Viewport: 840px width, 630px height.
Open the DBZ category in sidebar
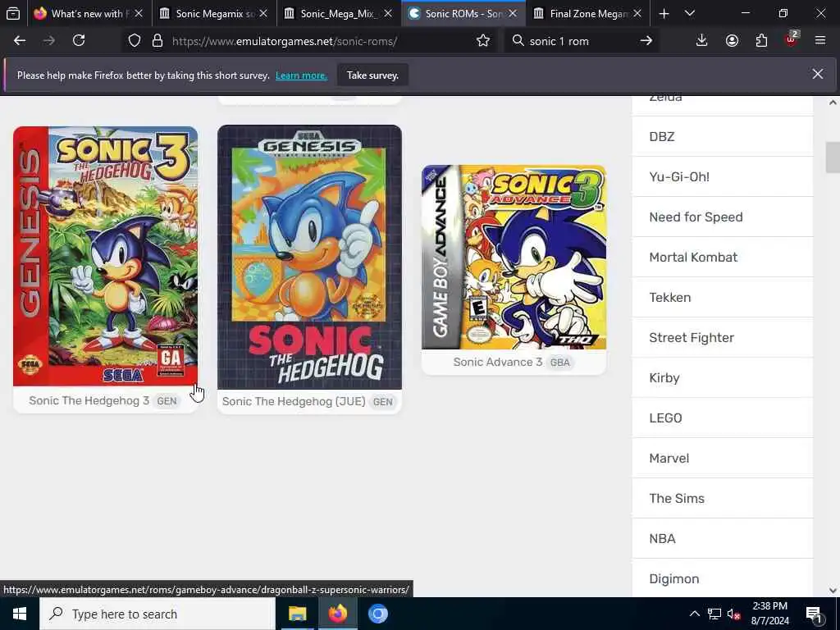click(723, 137)
